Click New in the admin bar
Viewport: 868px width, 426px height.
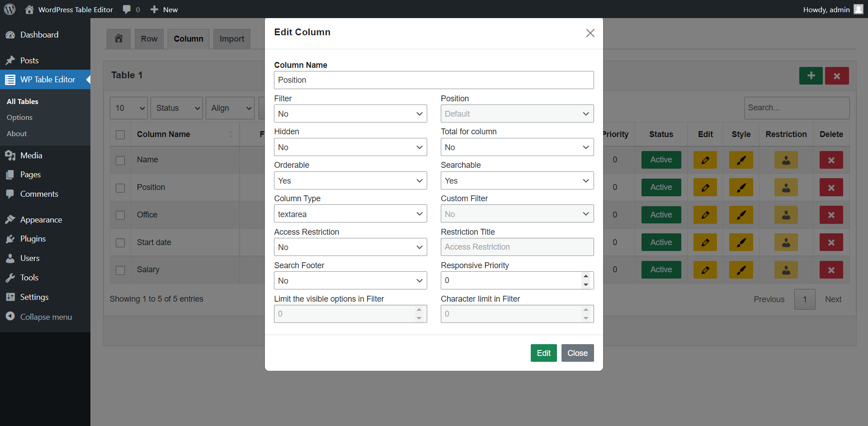point(164,9)
